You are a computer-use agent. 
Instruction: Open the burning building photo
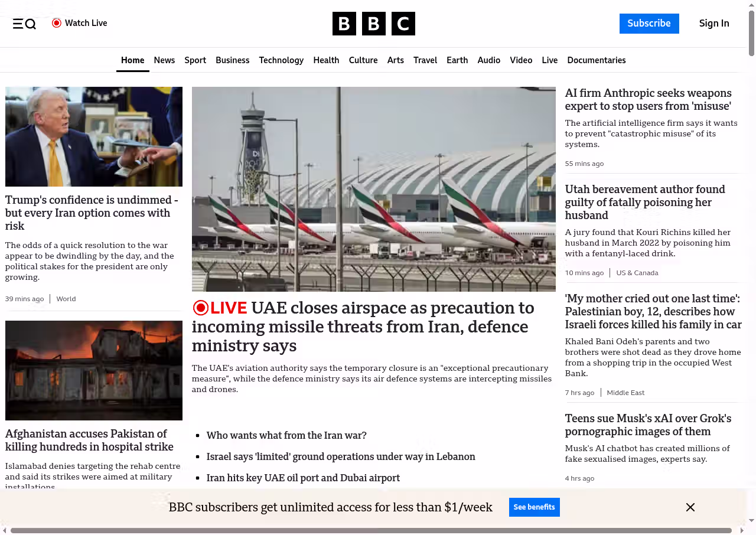(94, 370)
